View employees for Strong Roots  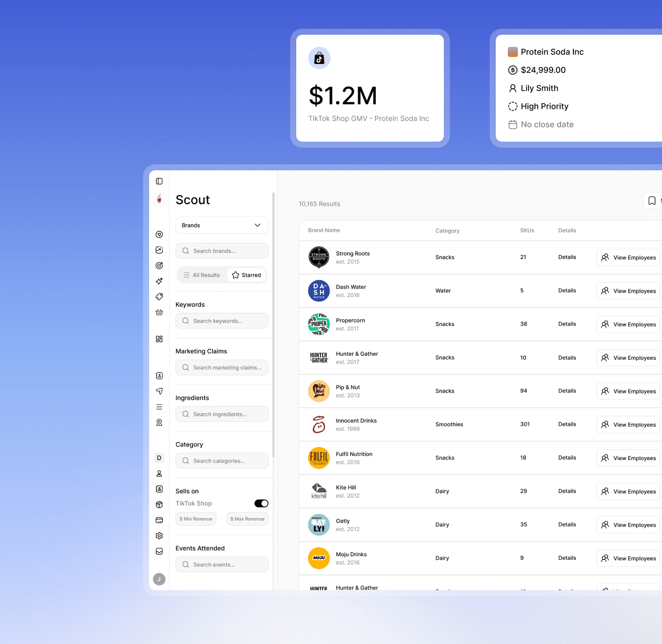coord(628,257)
